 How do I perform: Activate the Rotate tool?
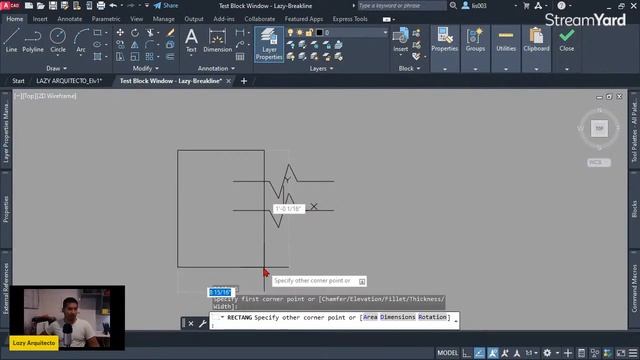(135, 33)
